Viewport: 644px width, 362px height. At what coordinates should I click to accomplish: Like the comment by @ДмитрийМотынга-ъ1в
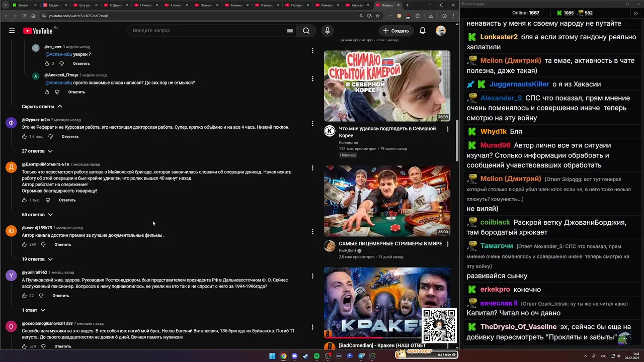[24, 200]
